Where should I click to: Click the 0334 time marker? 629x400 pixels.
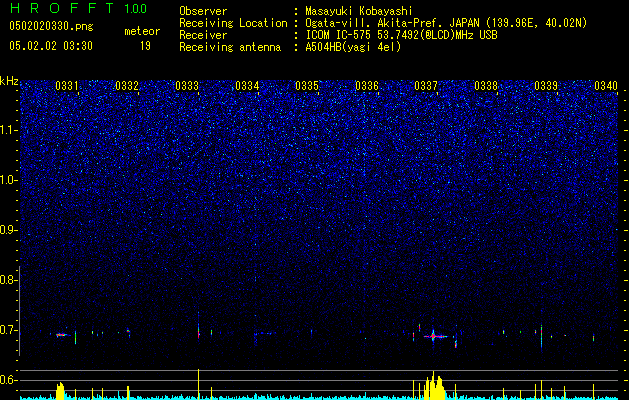[247, 86]
